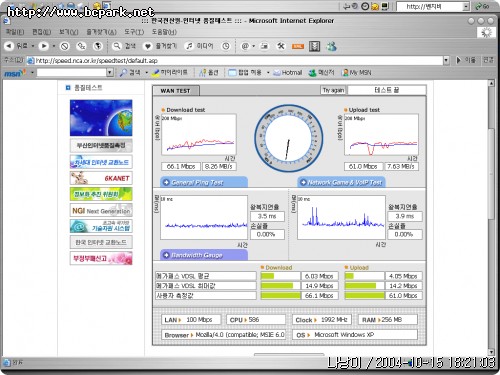This screenshot has width=500, height=375.
Task: Click the Try again button
Action: (333, 90)
